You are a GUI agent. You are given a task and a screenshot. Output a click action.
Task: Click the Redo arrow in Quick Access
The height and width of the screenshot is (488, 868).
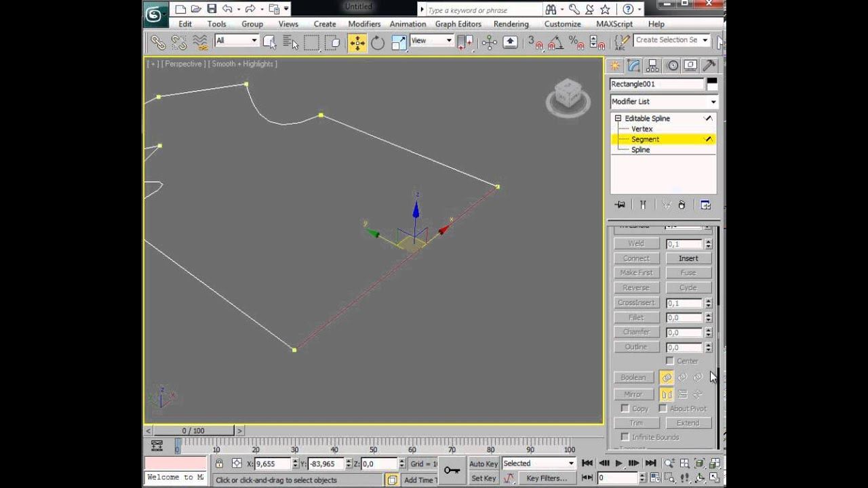point(250,9)
